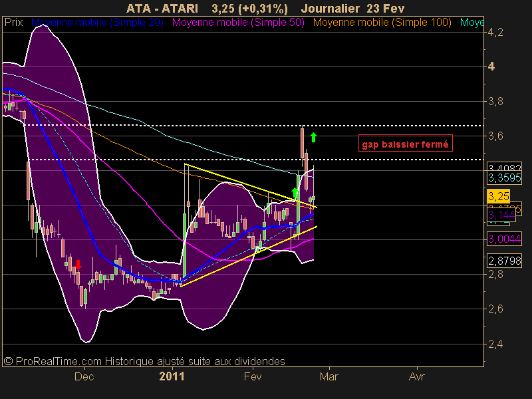Click the 4,2 price axis label
This screenshot has width=532, height=399.
(495, 32)
